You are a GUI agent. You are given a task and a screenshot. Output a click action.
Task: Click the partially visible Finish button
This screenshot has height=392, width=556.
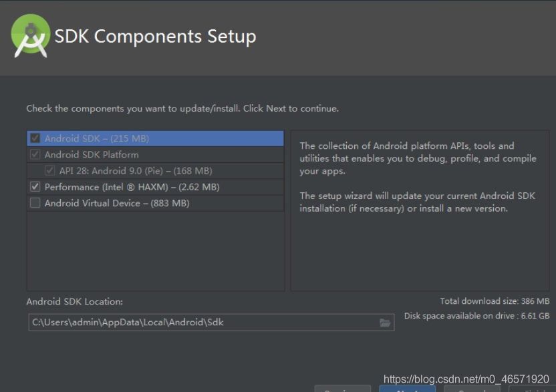pos(532,389)
